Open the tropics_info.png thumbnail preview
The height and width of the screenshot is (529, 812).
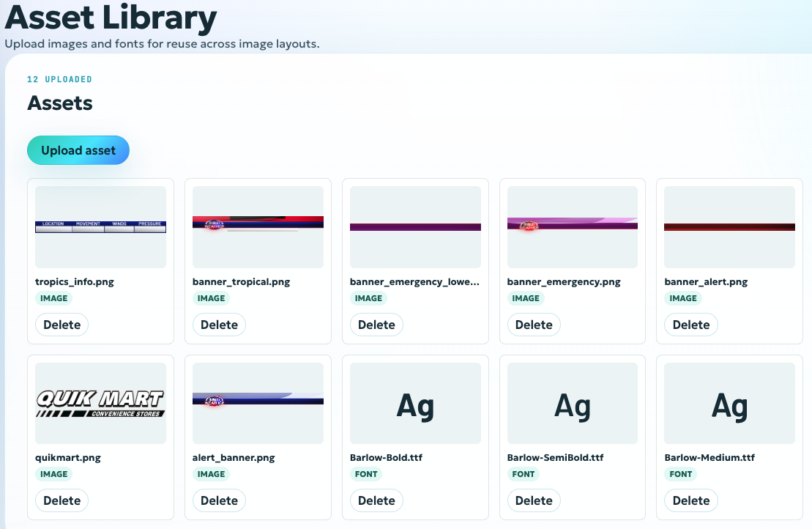[100, 227]
